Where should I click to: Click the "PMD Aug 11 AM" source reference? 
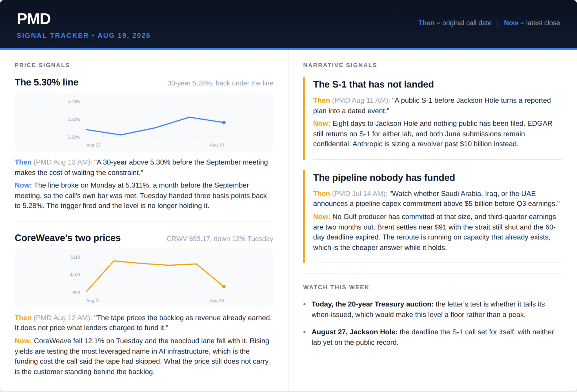pyautogui.click(x=360, y=100)
